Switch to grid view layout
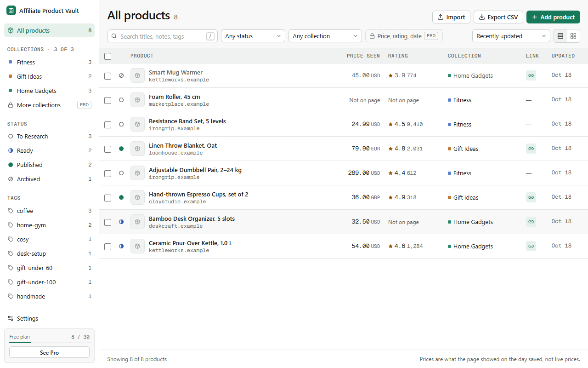Screen dimensions: 588x368 pos(573,36)
